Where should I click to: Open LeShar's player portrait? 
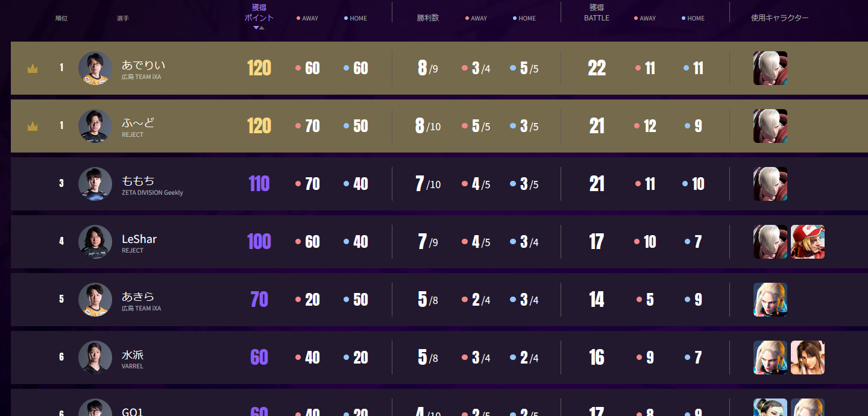(x=95, y=242)
